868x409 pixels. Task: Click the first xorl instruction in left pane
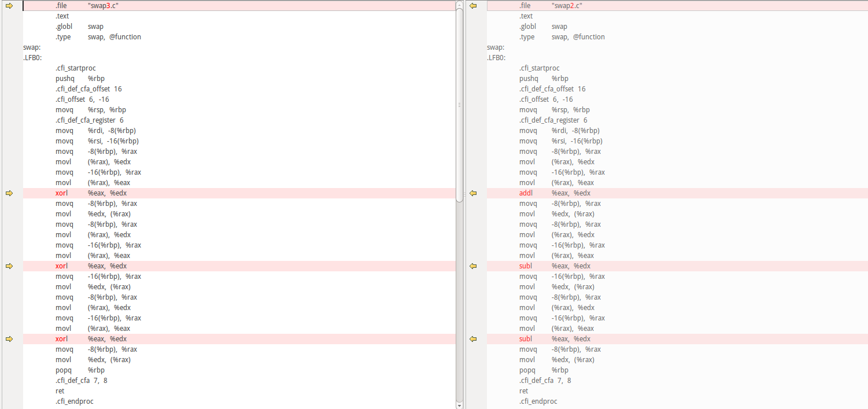click(62, 193)
